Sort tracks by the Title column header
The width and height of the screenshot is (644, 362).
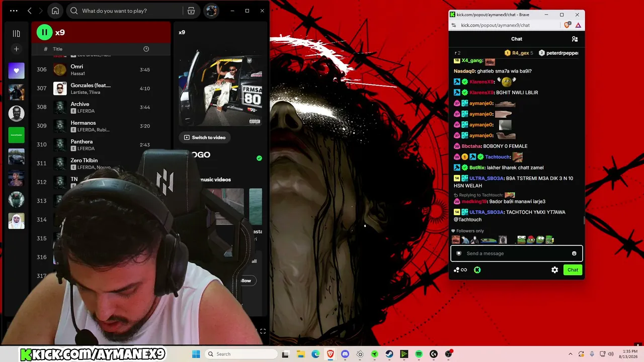click(x=58, y=49)
